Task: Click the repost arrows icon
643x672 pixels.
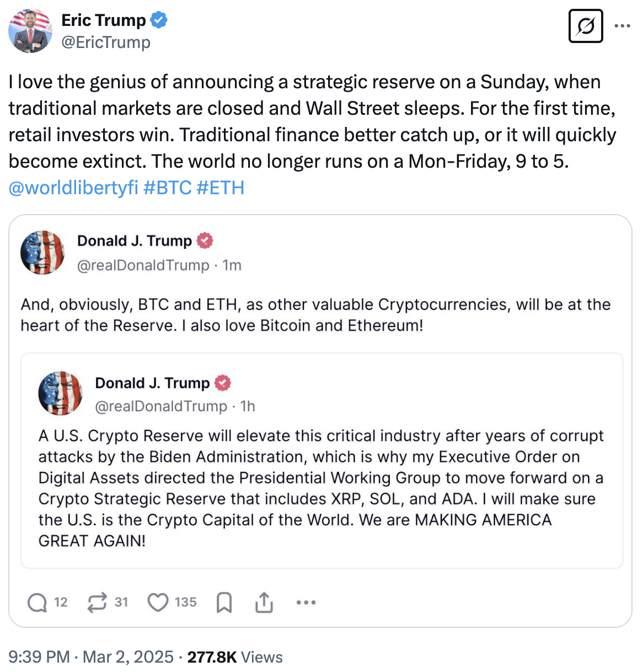Action: (97, 602)
